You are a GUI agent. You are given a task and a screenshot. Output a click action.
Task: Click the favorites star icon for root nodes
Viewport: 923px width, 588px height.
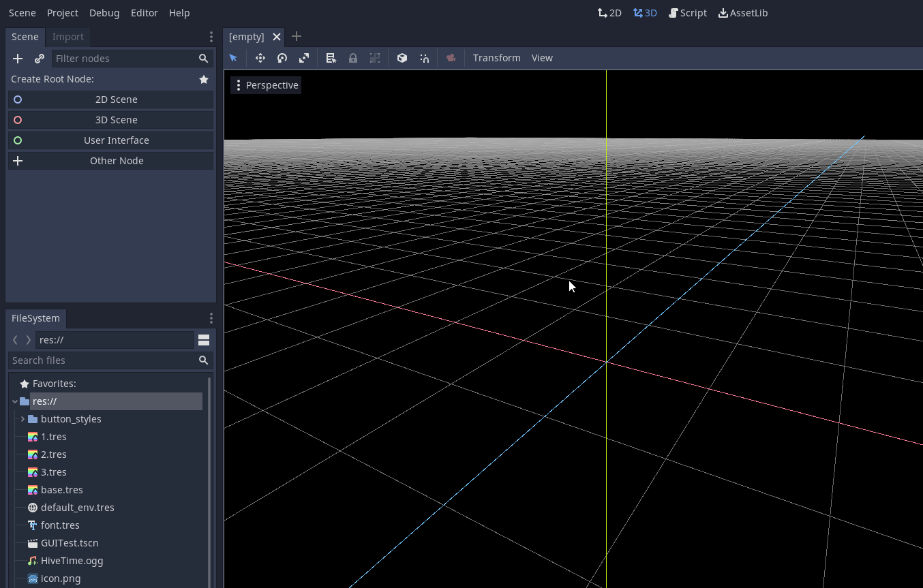tap(203, 79)
